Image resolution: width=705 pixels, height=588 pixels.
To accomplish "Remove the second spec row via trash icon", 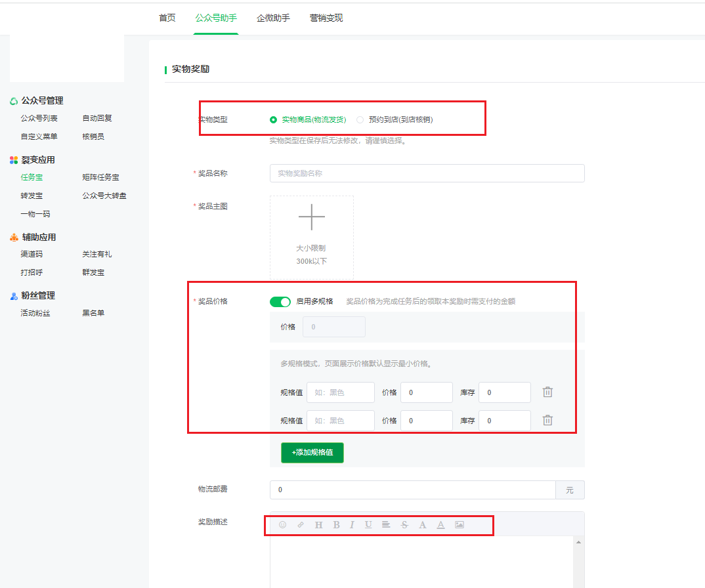I will click(547, 420).
